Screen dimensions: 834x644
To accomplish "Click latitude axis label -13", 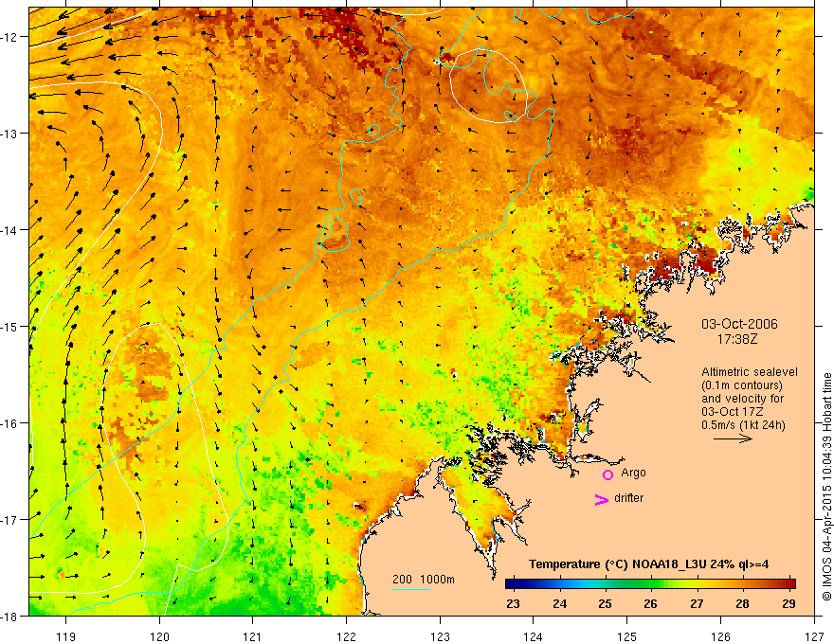I will point(10,133).
